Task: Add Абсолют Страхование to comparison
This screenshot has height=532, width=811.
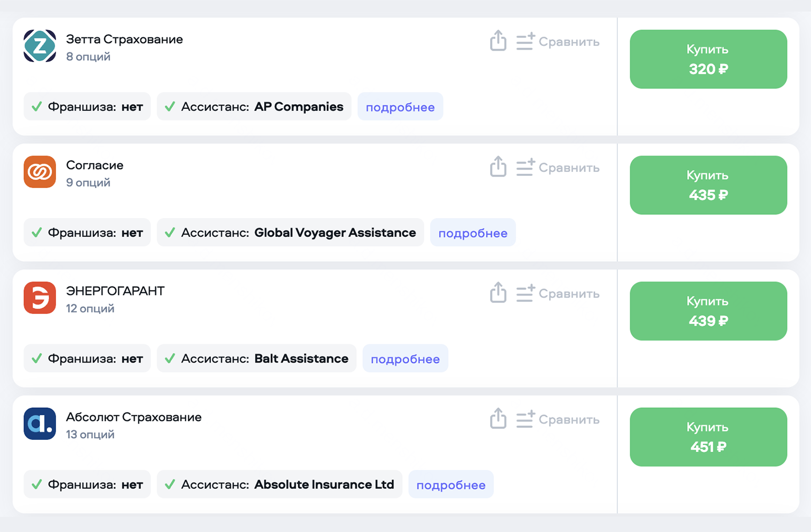Action: tap(558, 420)
